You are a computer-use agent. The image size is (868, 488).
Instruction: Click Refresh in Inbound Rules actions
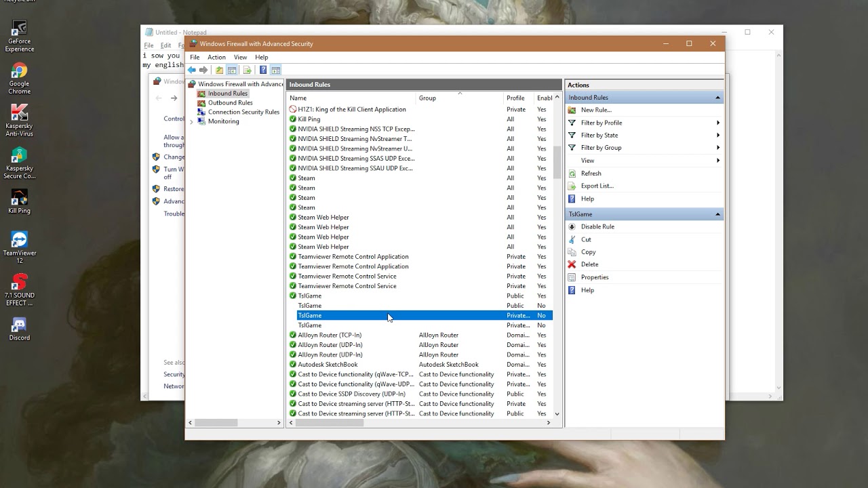point(591,174)
